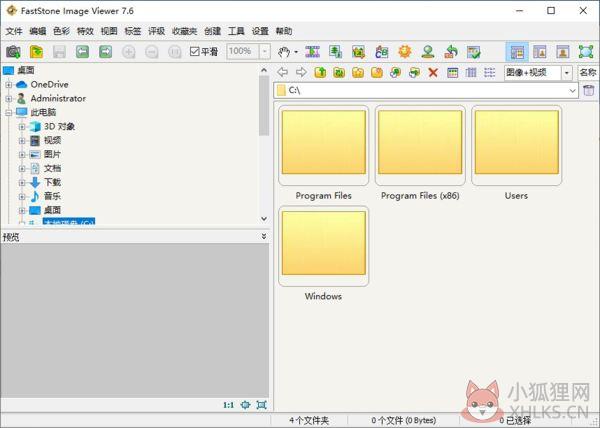
Task: Toggle the 平滑 smooth checkbox
Action: [x=195, y=51]
